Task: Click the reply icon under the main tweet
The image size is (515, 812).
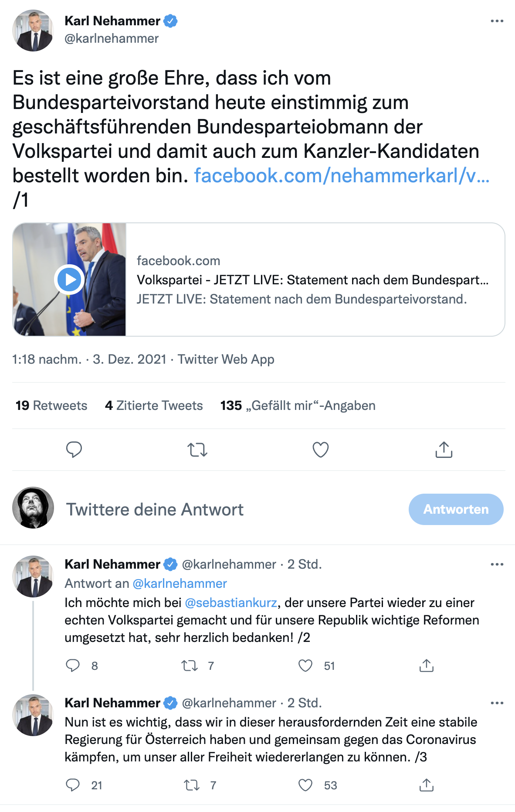Action: (x=74, y=450)
